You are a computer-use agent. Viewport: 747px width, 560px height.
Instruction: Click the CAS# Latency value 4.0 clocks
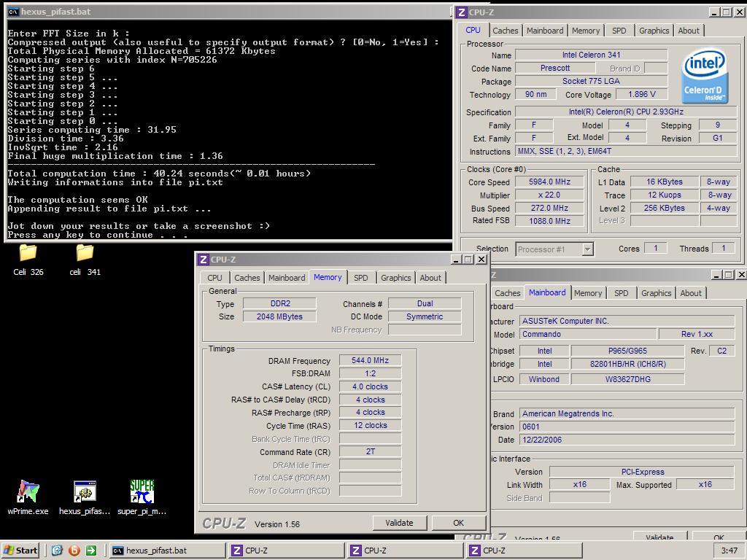[370, 386]
